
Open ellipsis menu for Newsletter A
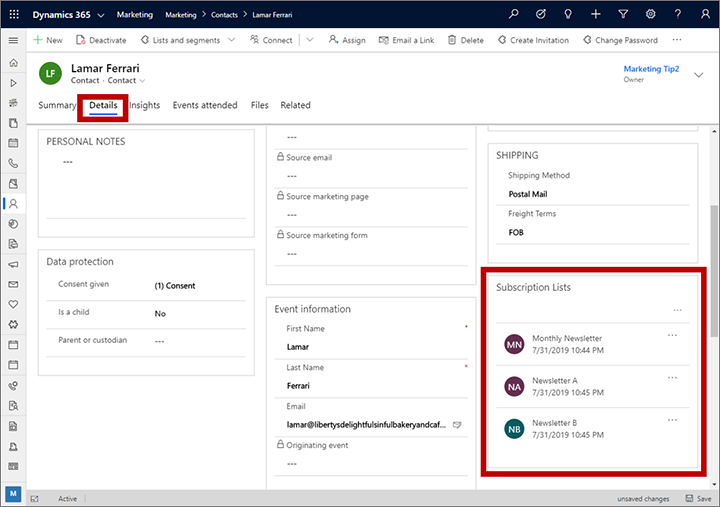coord(672,377)
